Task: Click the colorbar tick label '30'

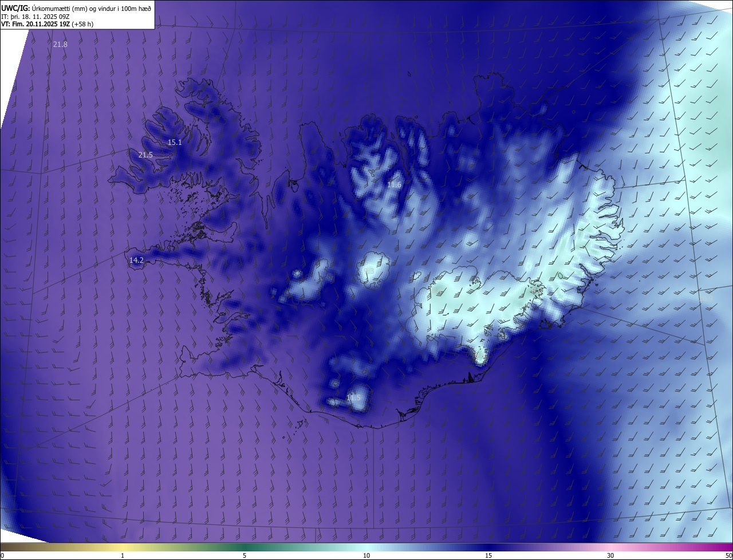Action: pos(610,555)
